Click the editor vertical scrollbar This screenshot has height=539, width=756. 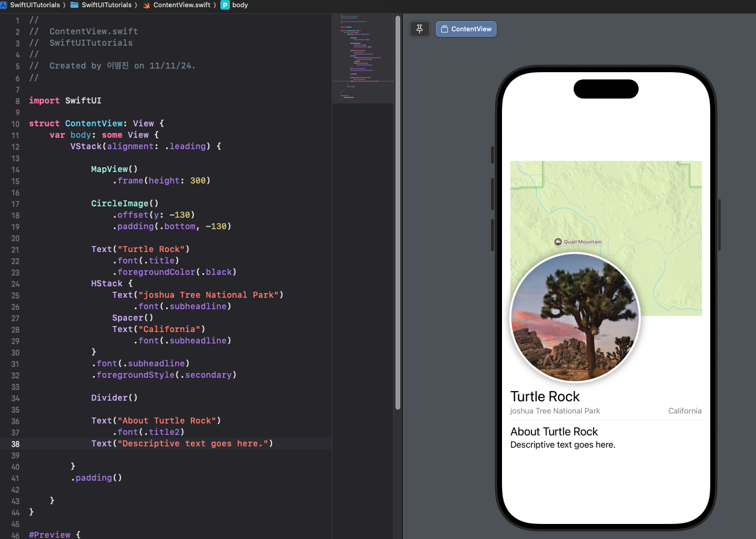click(x=398, y=212)
